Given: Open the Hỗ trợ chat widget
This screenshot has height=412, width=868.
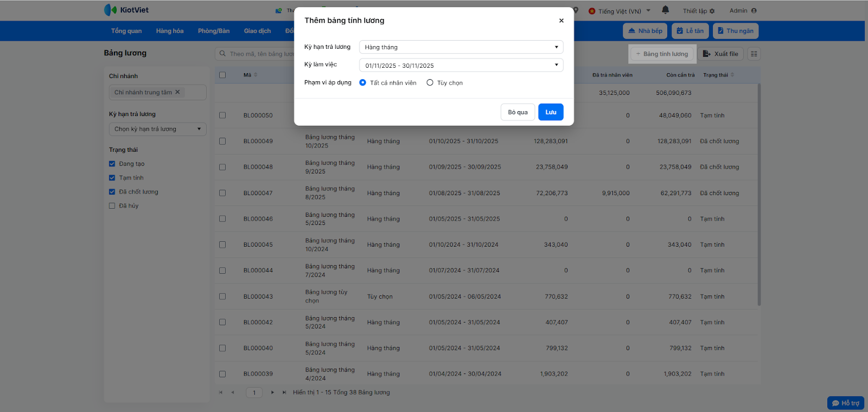Looking at the screenshot, I should (845, 403).
